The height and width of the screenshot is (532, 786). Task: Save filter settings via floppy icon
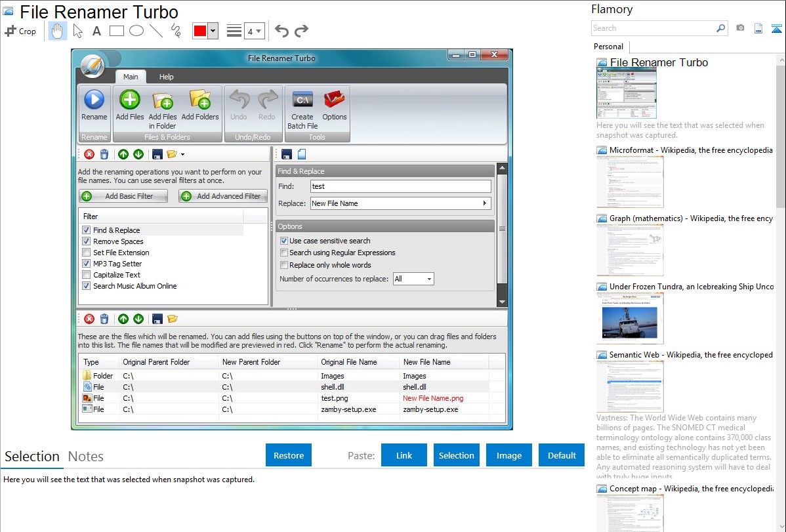pos(157,154)
